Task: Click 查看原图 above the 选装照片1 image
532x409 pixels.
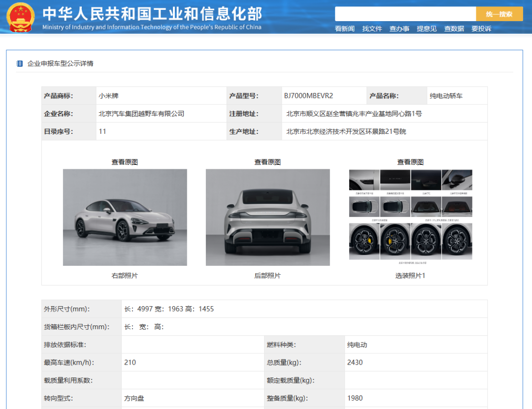Action: click(410, 162)
